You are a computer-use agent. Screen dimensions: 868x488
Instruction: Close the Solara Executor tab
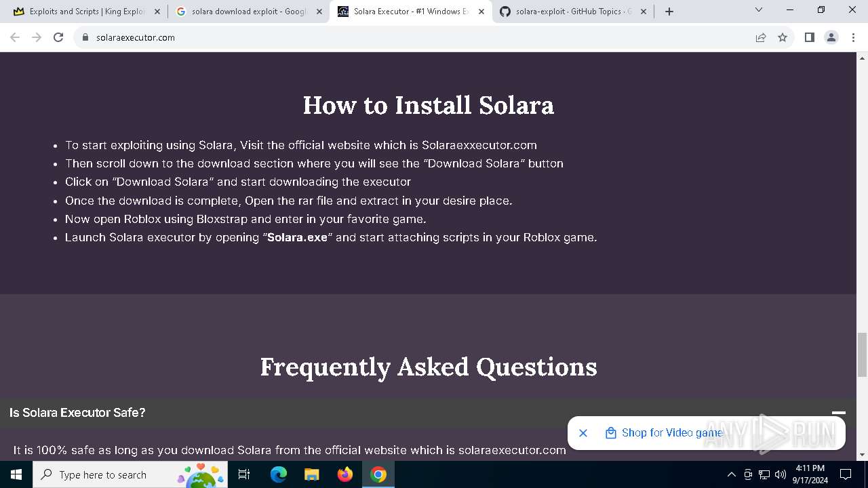481,12
